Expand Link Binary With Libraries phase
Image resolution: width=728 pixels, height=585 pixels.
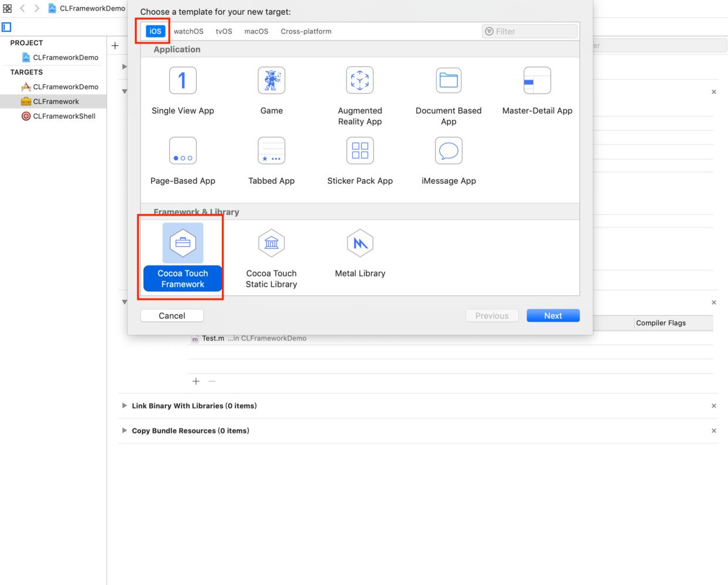coord(124,406)
